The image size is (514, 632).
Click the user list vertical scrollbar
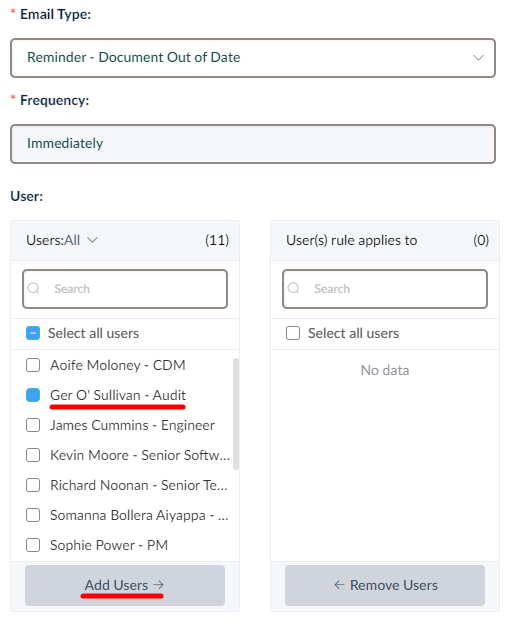click(236, 414)
